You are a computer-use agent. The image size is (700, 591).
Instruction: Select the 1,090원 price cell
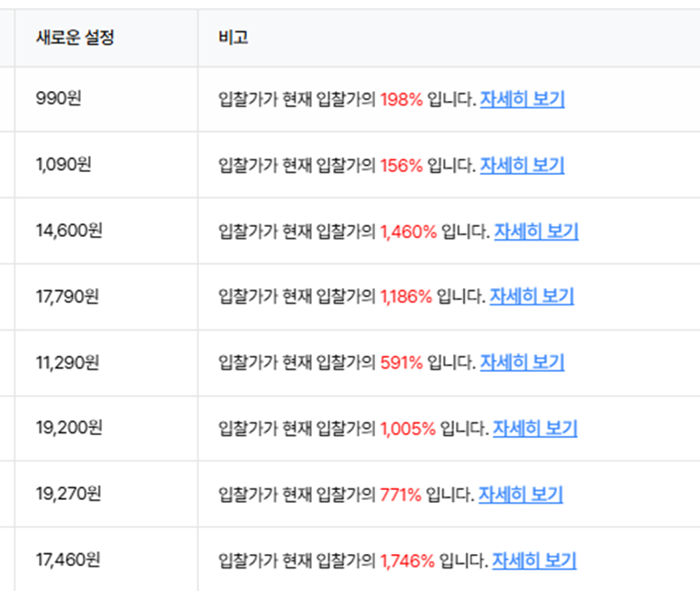[x=63, y=164]
